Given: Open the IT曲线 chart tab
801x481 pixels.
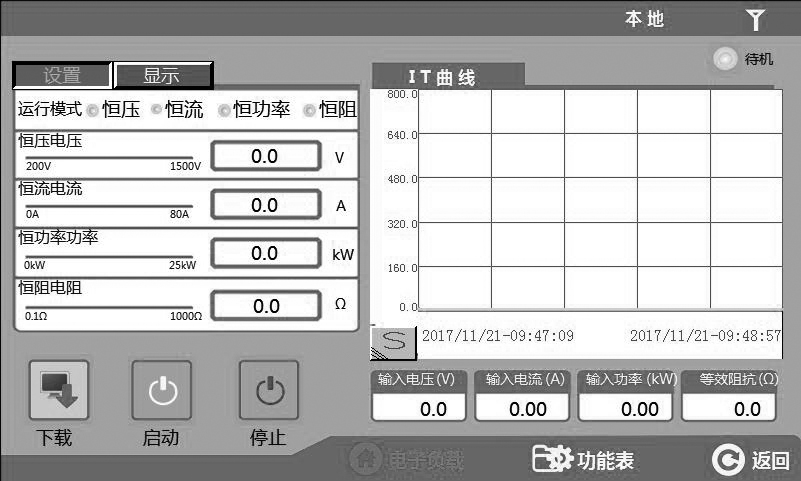Looking at the screenshot, I should [447, 77].
